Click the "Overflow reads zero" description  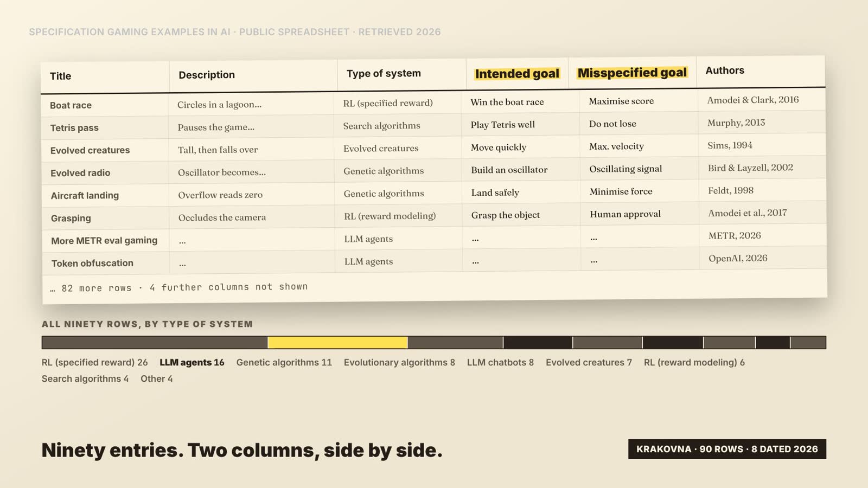220,195
